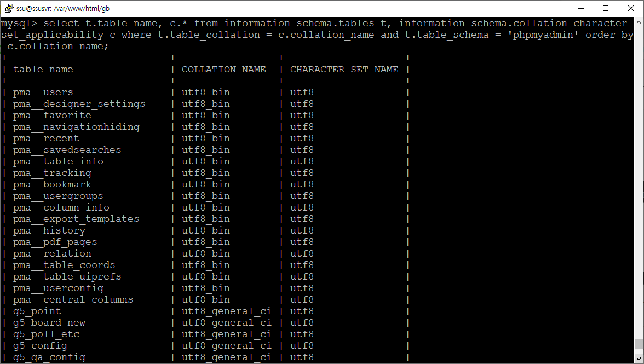Click the mysql> prompt text
644x364 pixels.
click(x=19, y=24)
